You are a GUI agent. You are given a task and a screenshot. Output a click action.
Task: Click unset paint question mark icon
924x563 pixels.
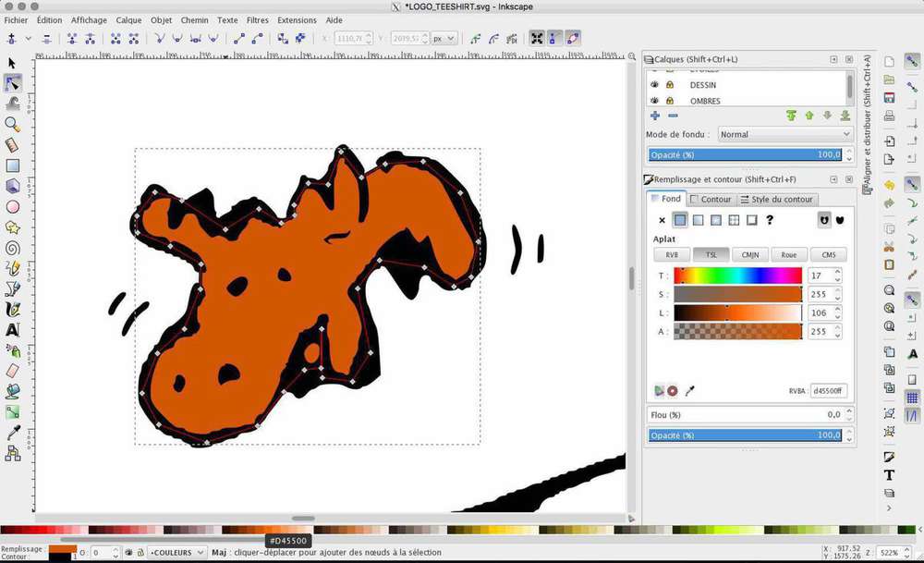pyautogui.click(x=770, y=220)
